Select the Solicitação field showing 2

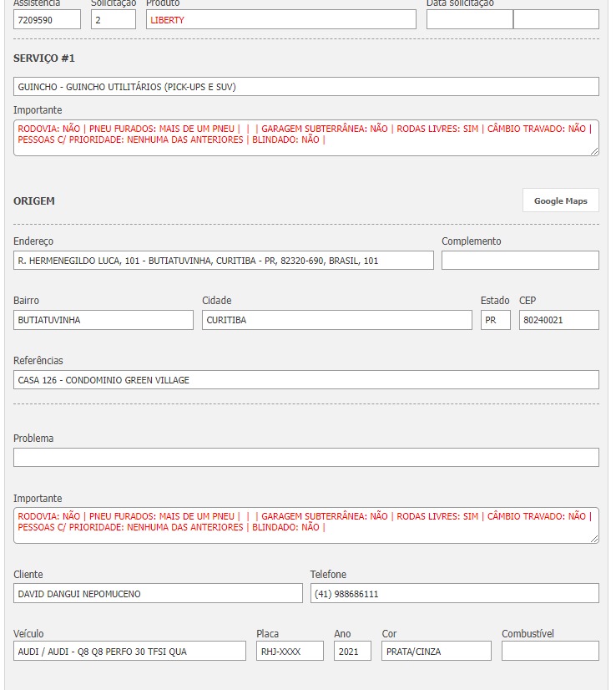114,20
